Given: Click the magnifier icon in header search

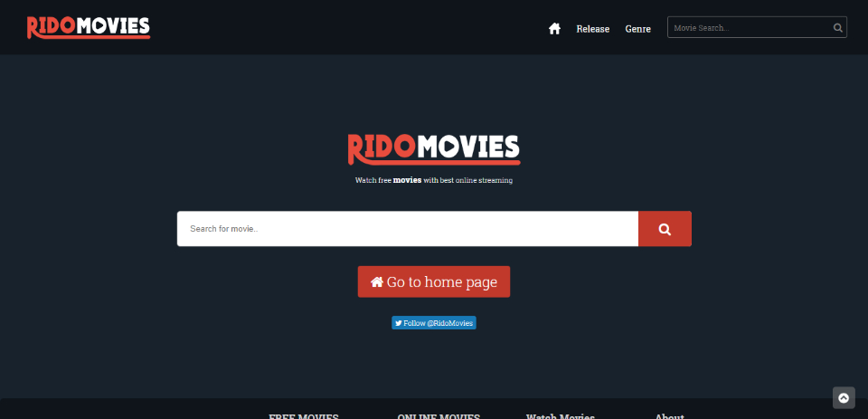Looking at the screenshot, I should coord(837,28).
